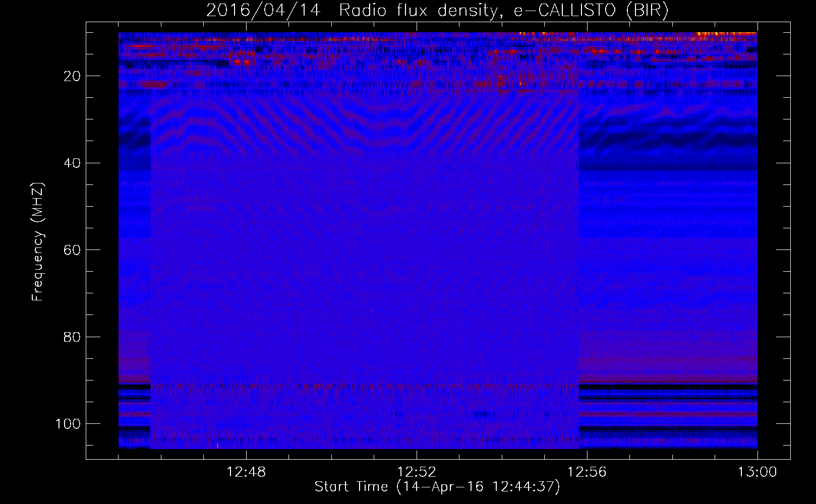The image size is (816, 504).
Task: Click the 100 frequency tick label
Action: point(68,424)
